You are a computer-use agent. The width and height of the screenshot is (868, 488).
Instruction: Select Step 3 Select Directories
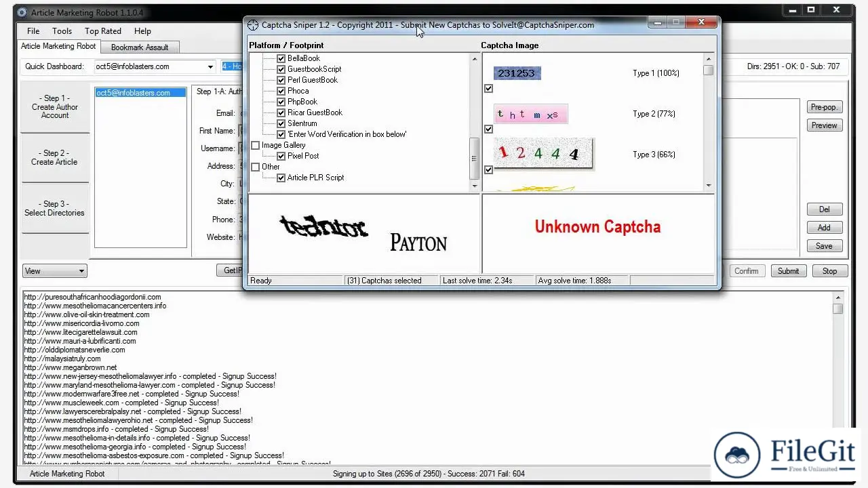pos(55,208)
